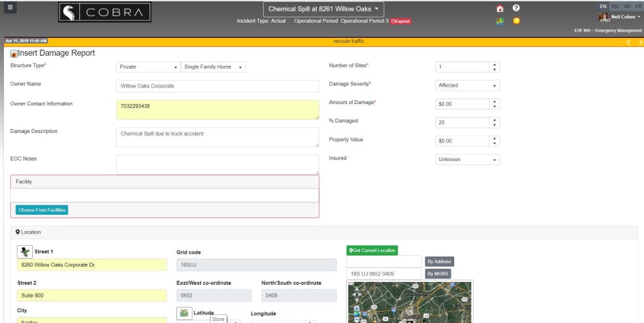Go to next ticker message arrow
Viewport: 644px width, 323px height.
(640, 42)
